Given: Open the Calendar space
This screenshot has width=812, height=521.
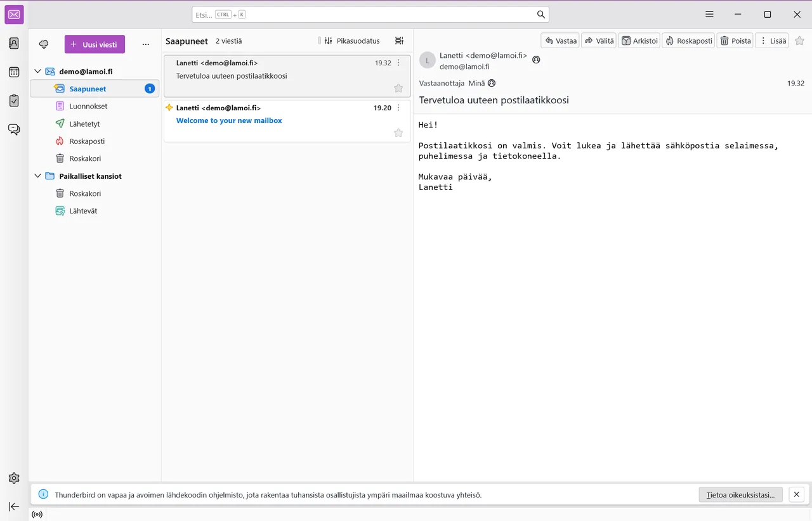Looking at the screenshot, I should click(x=14, y=72).
